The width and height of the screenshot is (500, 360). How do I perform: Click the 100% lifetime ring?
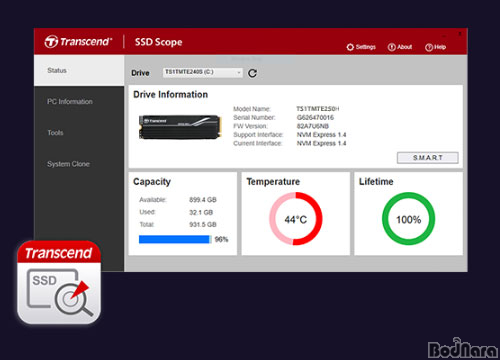[x=408, y=219]
